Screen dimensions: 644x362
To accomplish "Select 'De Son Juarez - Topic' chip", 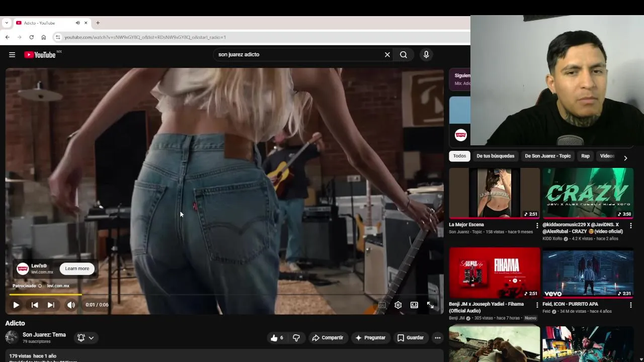I will click(548, 156).
